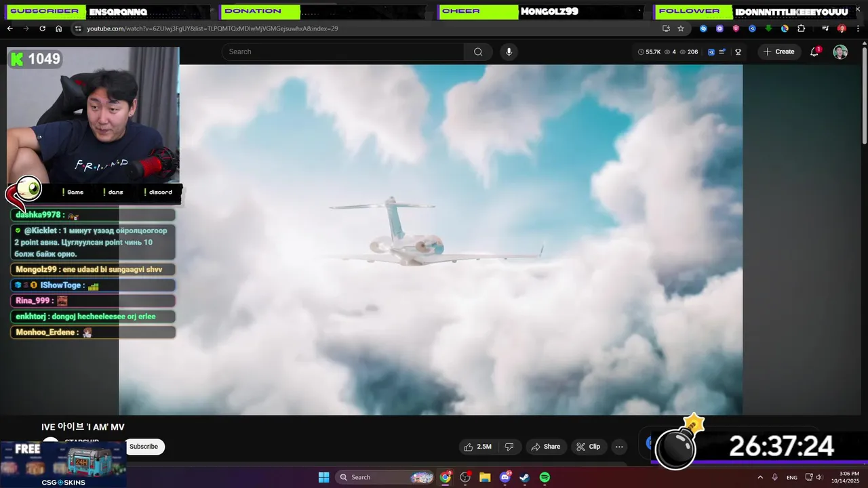Click chat message from Mongolz99

tap(94, 269)
